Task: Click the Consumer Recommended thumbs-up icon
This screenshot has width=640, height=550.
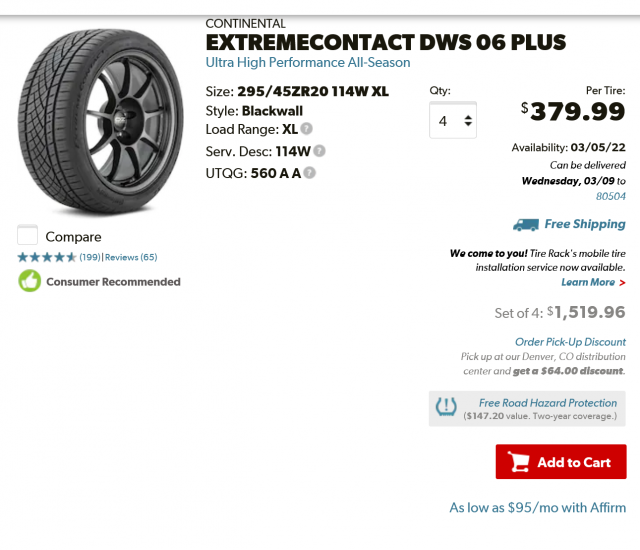Action: click(30, 281)
